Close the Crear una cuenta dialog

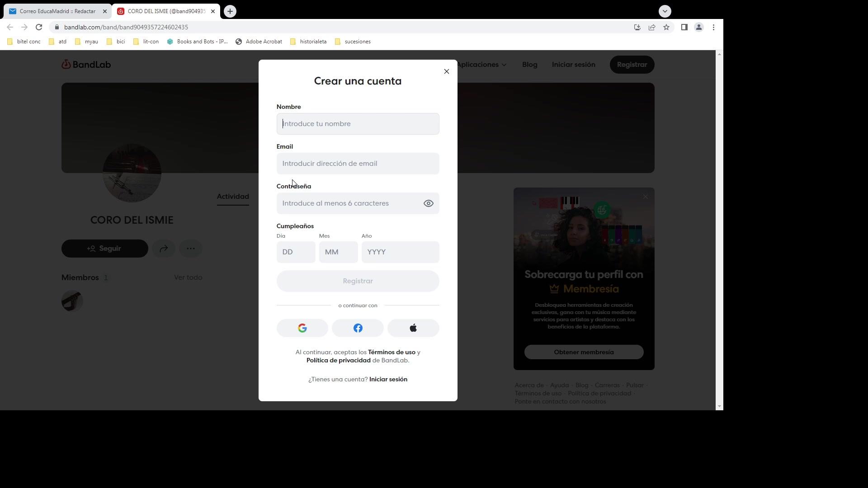coord(446,71)
